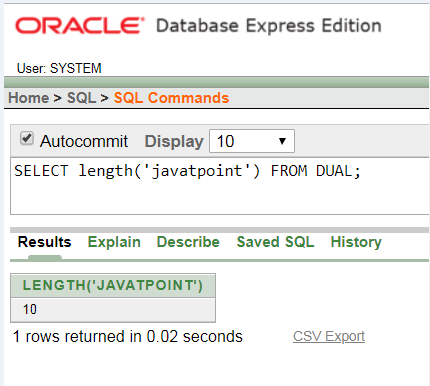The width and height of the screenshot is (430, 386).
Task: Open the Describe tab
Action: coord(188,242)
